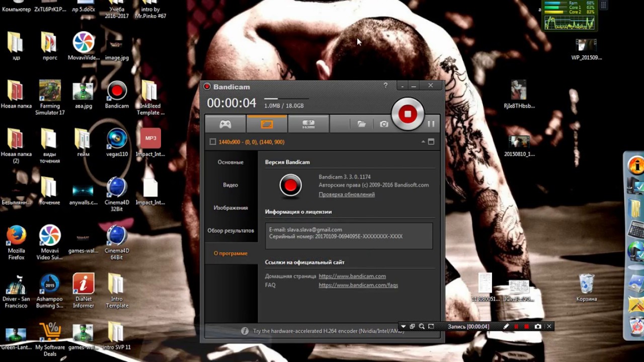The height and width of the screenshot is (362, 644).
Task: Open the Cinema4D 64Bit desktop shortcut
Action: [117, 243]
